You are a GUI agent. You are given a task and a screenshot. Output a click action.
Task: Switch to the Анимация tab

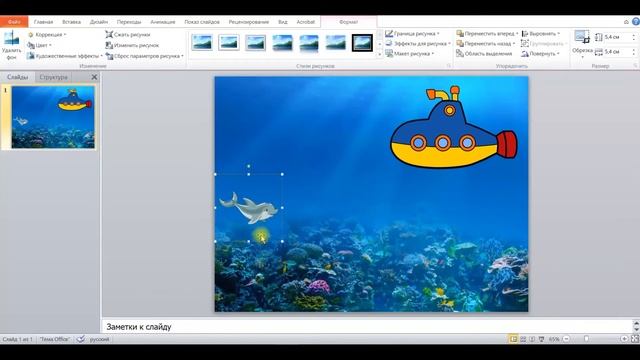(x=162, y=22)
